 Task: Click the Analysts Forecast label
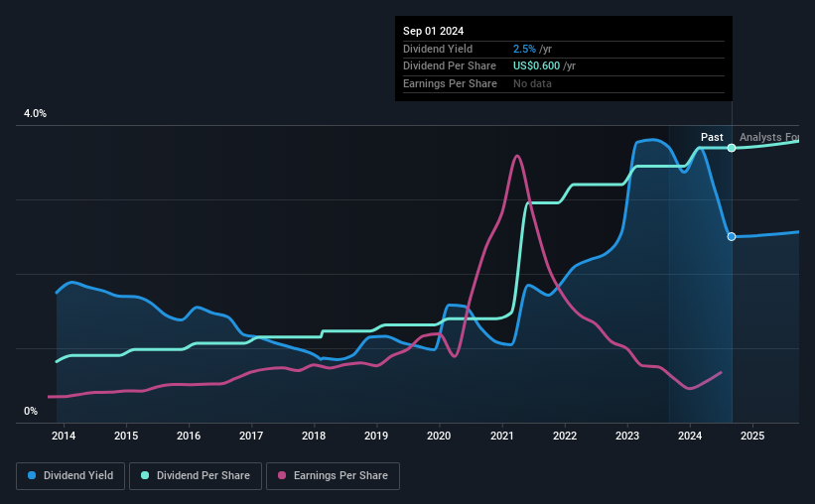coord(769,137)
